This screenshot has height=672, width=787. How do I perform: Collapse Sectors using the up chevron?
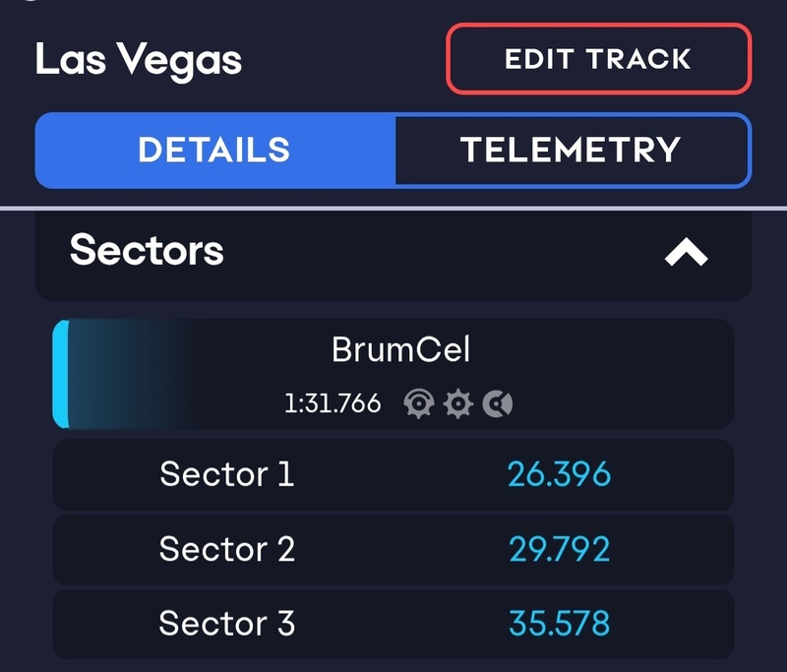(x=686, y=253)
